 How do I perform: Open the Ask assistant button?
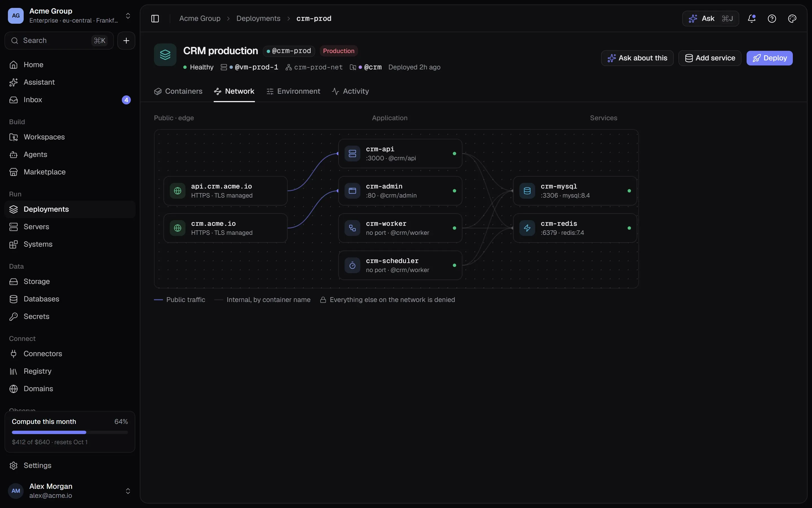(x=710, y=18)
